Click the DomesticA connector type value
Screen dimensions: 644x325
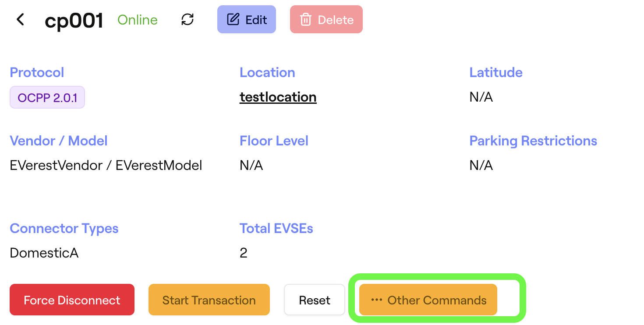(x=44, y=253)
